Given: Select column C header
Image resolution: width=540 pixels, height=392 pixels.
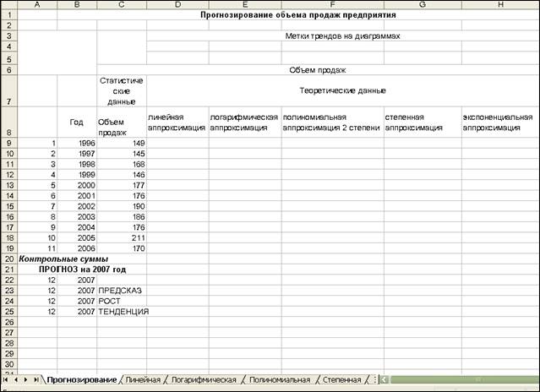Looking at the screenshot, I should point(122,4).
